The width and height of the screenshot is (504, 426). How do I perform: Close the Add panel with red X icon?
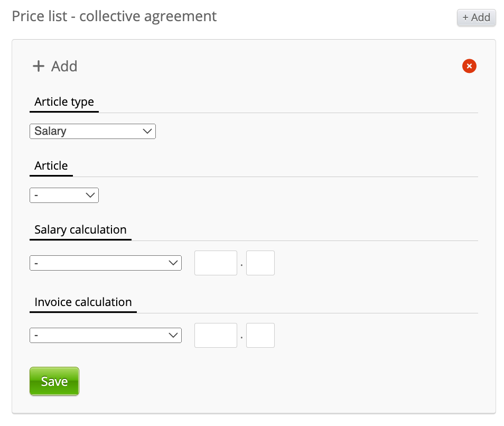[x=469, y=66]
